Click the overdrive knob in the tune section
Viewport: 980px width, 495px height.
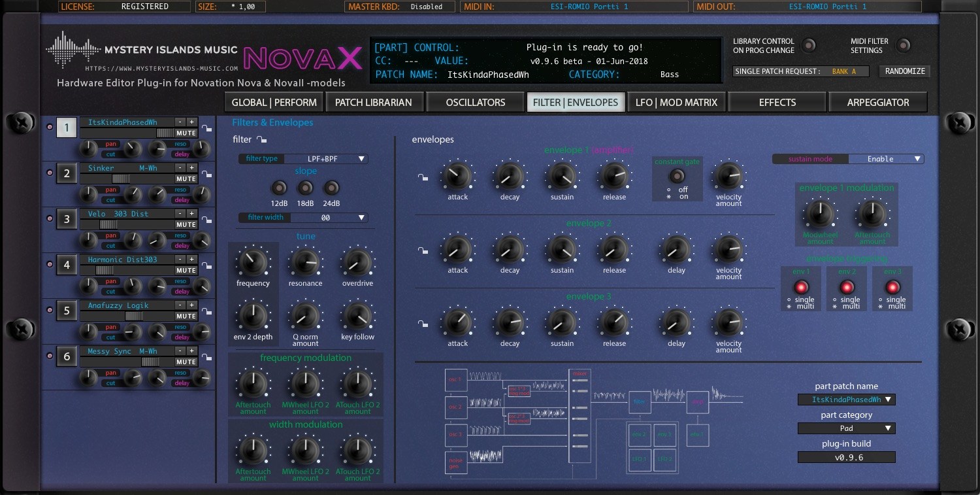357,262
